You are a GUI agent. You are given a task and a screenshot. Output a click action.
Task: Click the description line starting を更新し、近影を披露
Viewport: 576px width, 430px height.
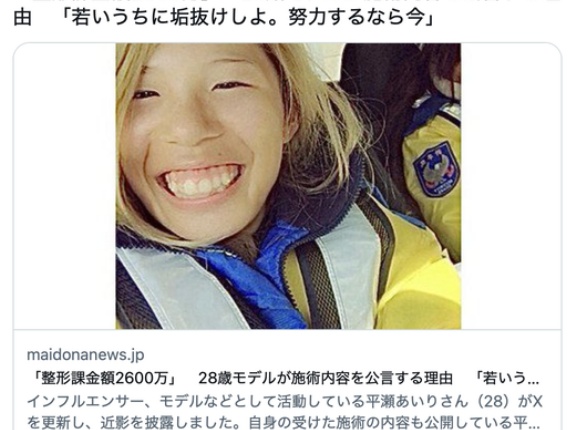283,422
